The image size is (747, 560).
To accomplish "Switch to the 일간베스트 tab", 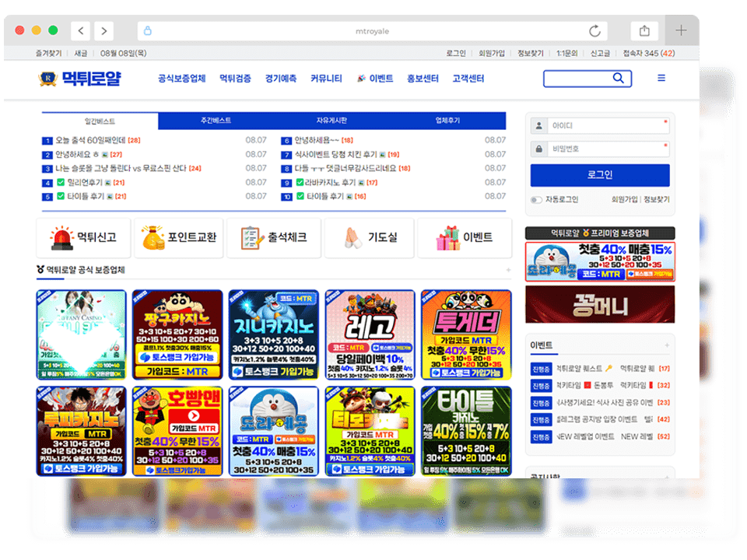I will click(x=100, y=121).
